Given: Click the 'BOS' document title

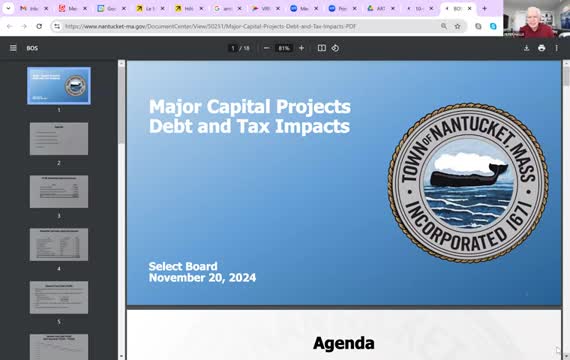Looking at the screenshot, I should (32, 48).
